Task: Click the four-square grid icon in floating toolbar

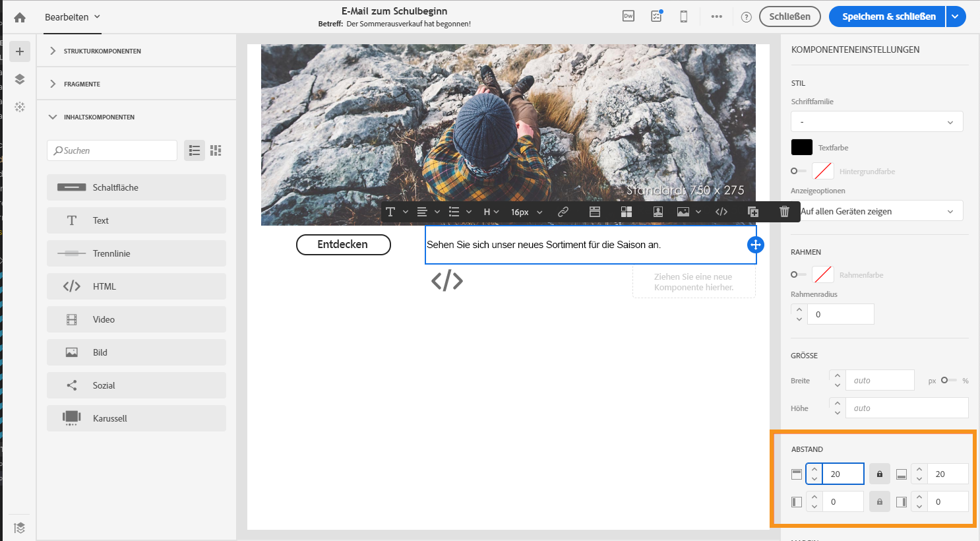Action: [627, 212]
